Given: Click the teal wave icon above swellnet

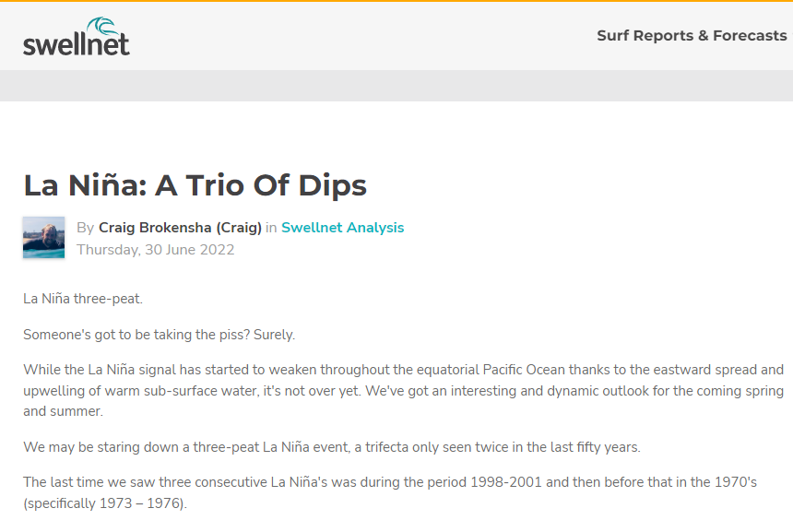Looking at the screenshot, I should (x=103, y=27).
